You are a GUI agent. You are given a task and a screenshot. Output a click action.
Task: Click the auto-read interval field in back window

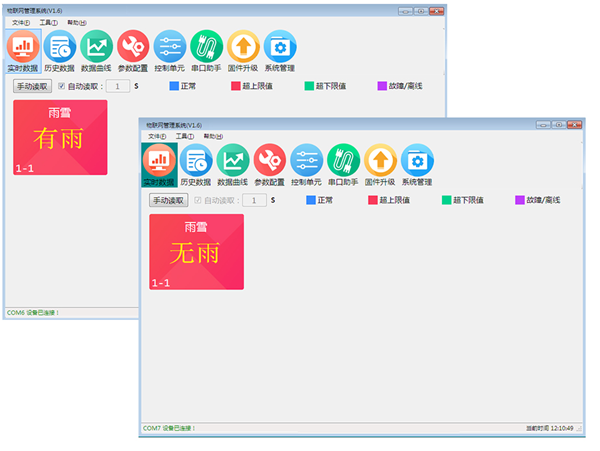(118, 86)
